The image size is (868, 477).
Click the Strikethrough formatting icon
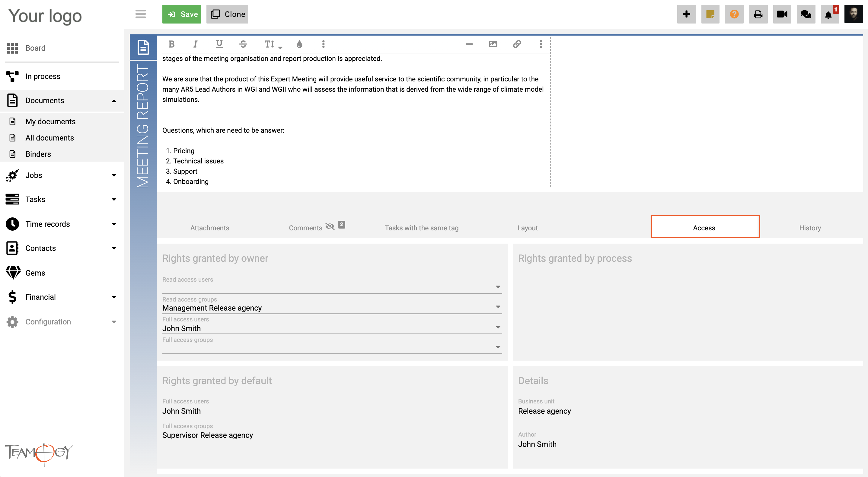243,44
